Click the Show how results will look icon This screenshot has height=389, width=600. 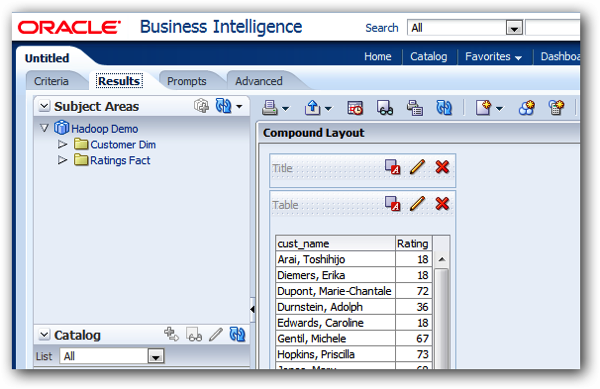coord(385,108)
